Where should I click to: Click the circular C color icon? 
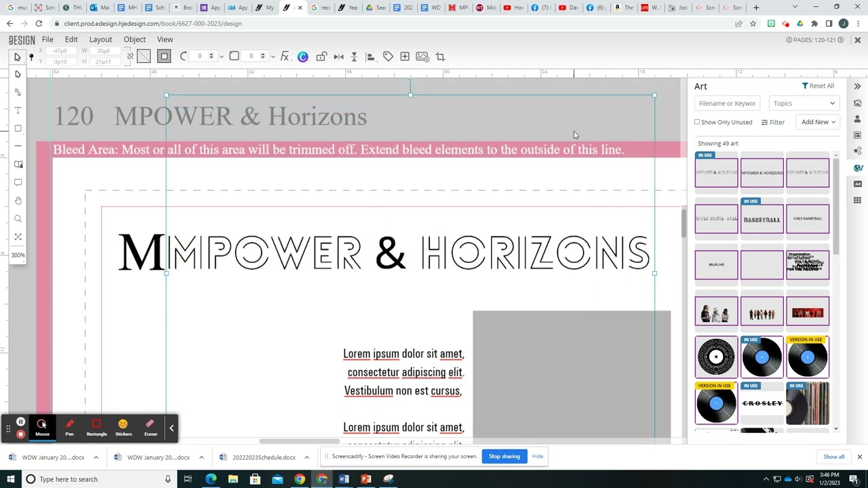point(302,56)
